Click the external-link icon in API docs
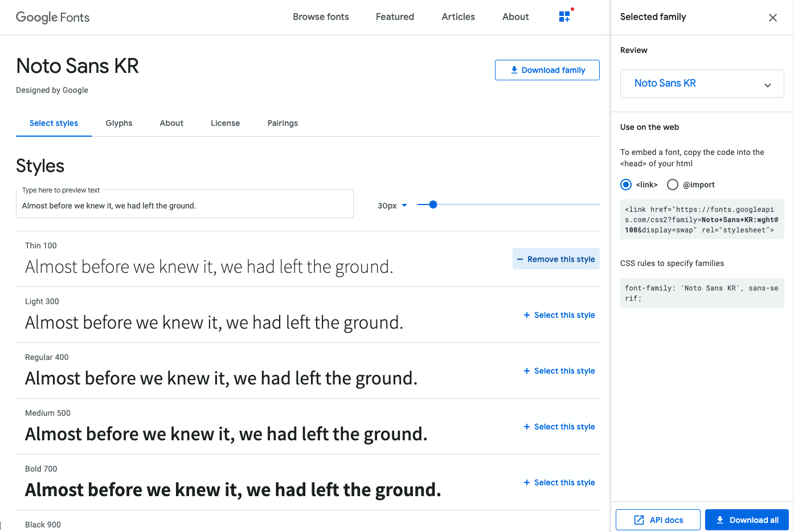 pos(639,520)
